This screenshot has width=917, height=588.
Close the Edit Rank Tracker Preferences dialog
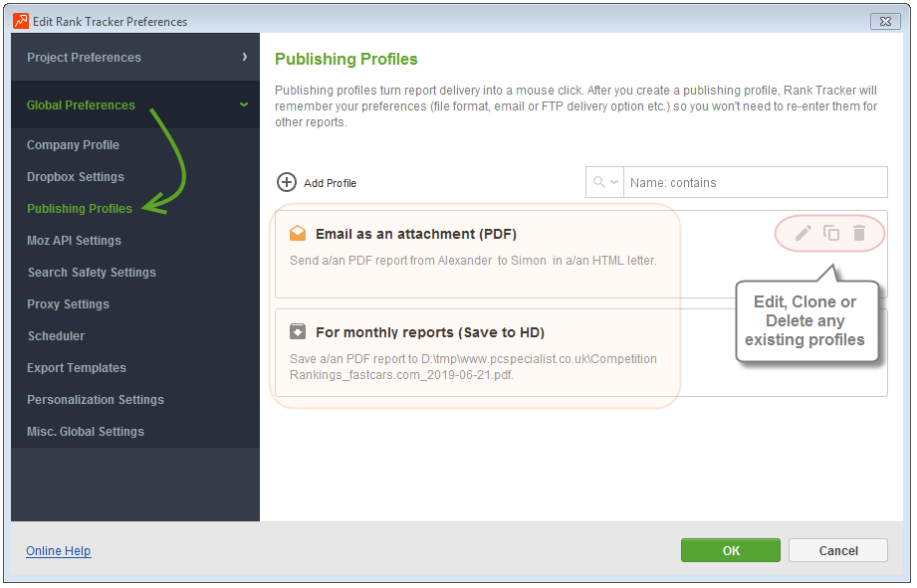tap(885, 21)
